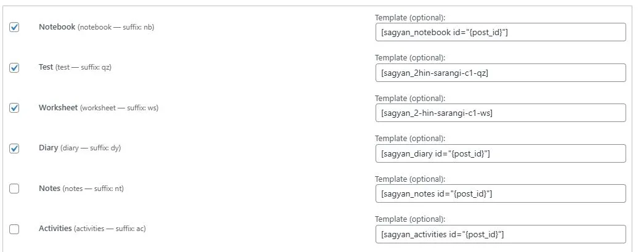This screenshot has width=644, height=252.
Task: Click the Notes label text
Action: click(50, 189)
